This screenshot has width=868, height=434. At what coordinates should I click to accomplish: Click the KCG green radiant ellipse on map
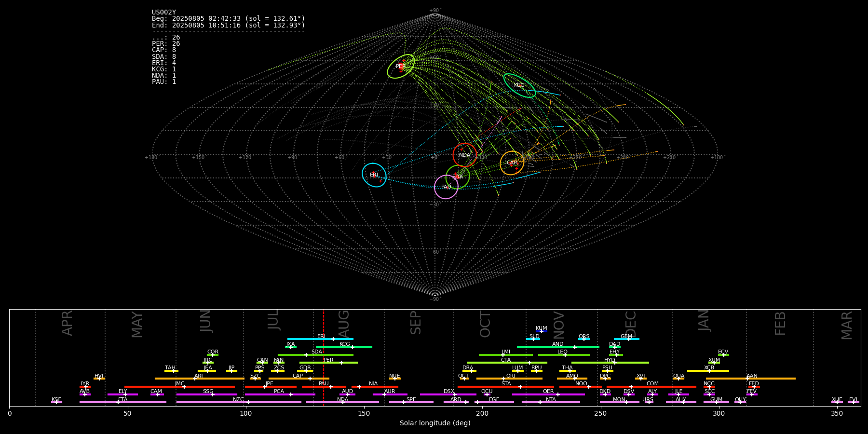519,85
